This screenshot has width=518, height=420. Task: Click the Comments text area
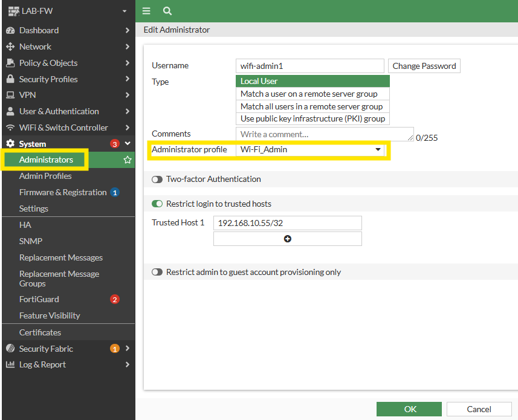325,134
